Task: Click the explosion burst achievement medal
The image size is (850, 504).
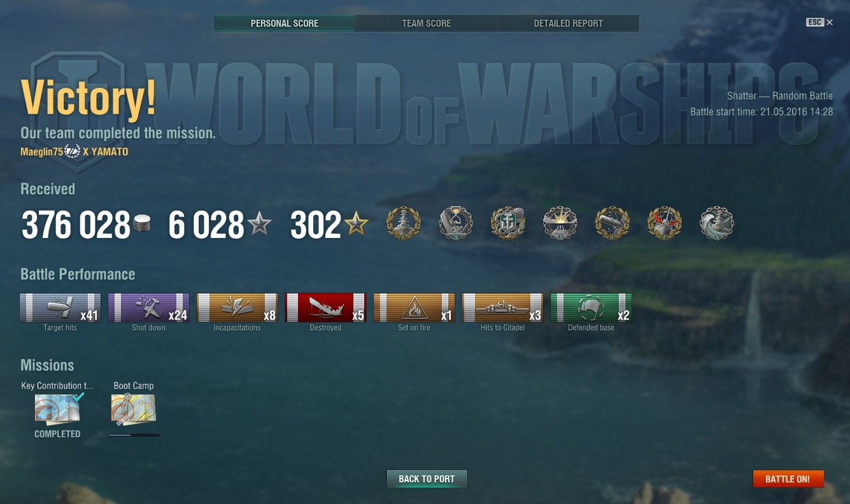Action: click(560, 223)
